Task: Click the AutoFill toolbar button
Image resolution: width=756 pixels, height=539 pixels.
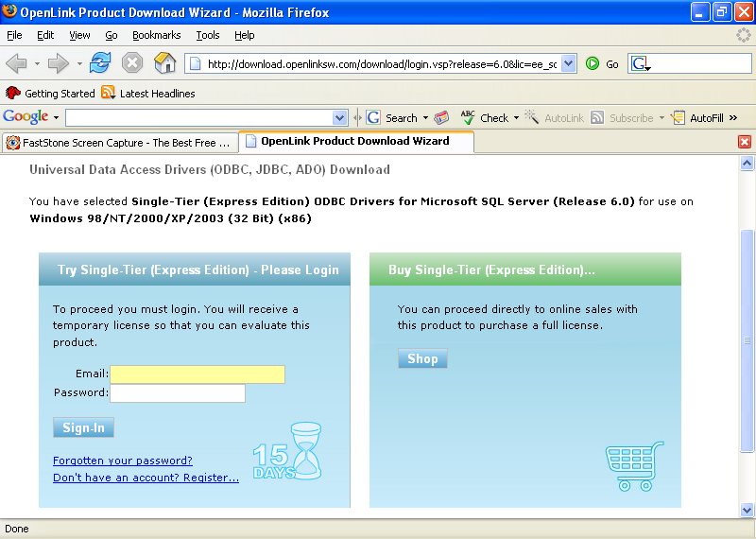Action: 697,118
